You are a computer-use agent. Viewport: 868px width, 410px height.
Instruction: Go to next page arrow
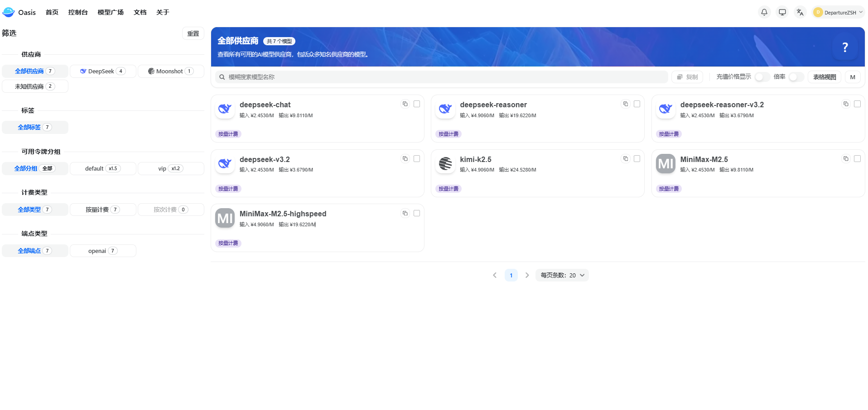tap(527, 275)
